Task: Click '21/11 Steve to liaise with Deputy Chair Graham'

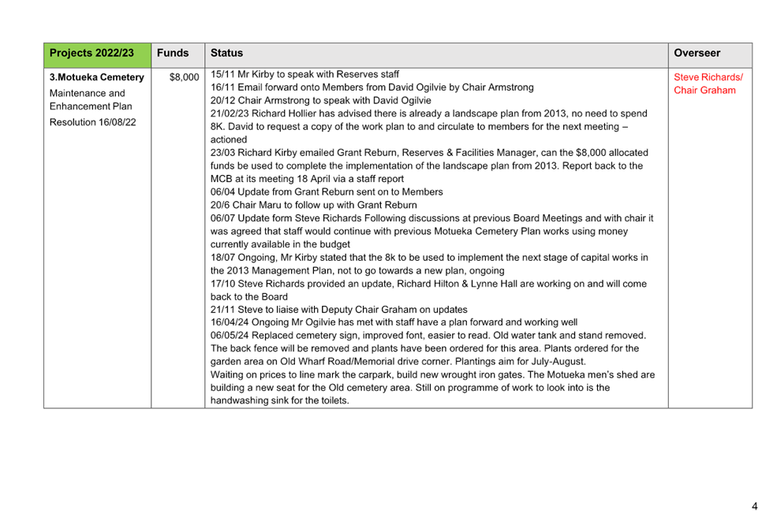Action: tap(339, 310)
